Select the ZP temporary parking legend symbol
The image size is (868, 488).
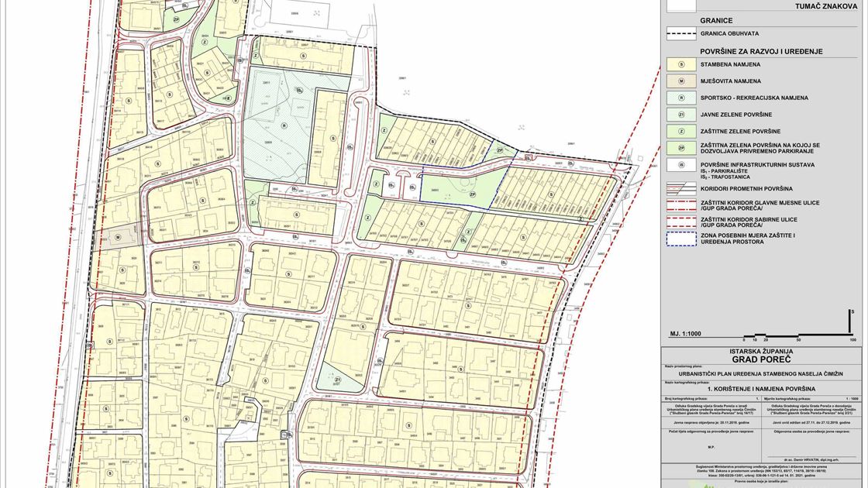coord(681,148)
